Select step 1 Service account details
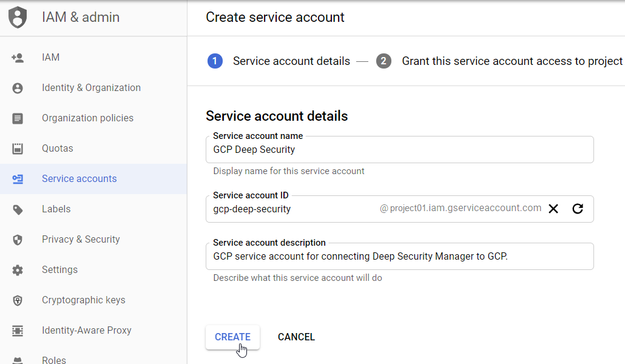Viewport: 625px width, 364px height. coord(215,61)
